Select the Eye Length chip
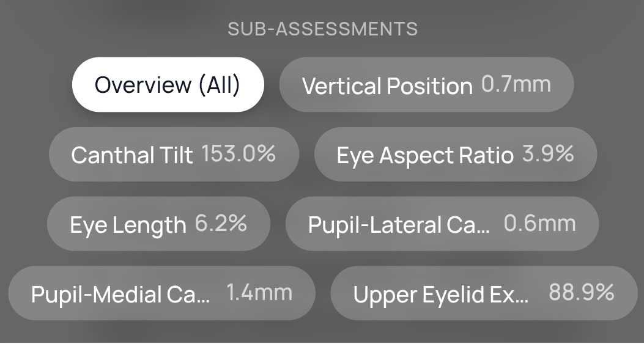Screen dimensions: 644x344 click(128, 224)
